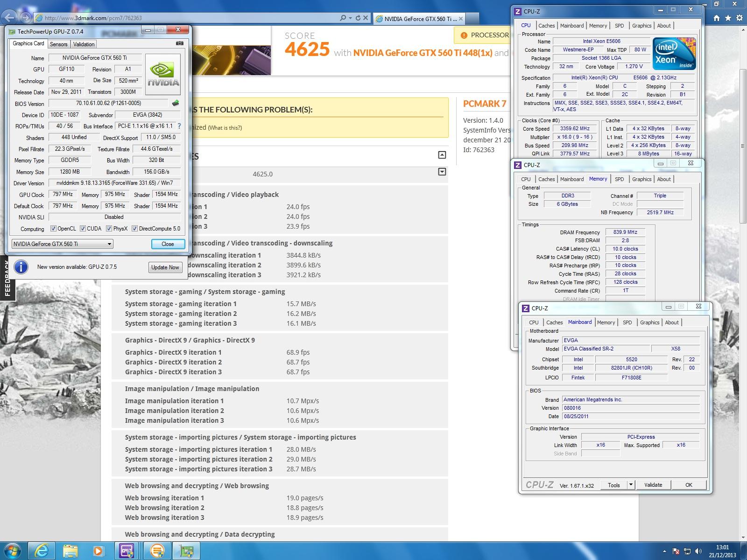Click the NVIDIA logo in GPU-Z

point(163,74)
